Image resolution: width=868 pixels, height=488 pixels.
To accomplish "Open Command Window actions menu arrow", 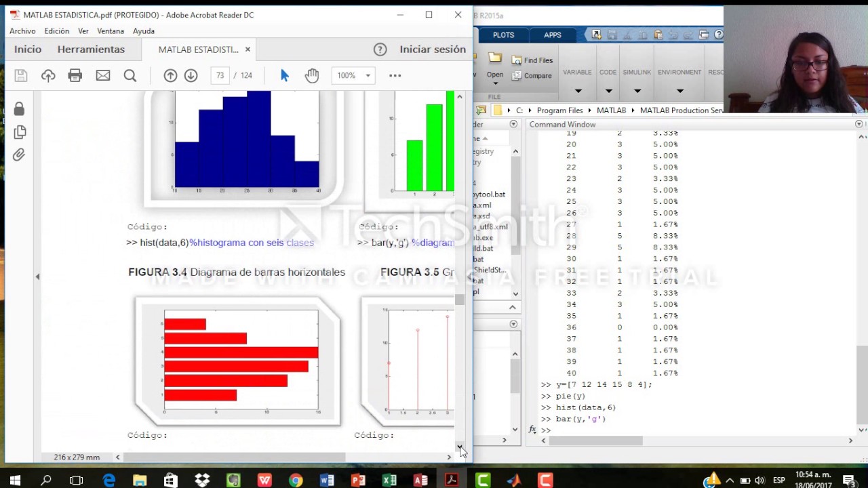I will 859,124.
